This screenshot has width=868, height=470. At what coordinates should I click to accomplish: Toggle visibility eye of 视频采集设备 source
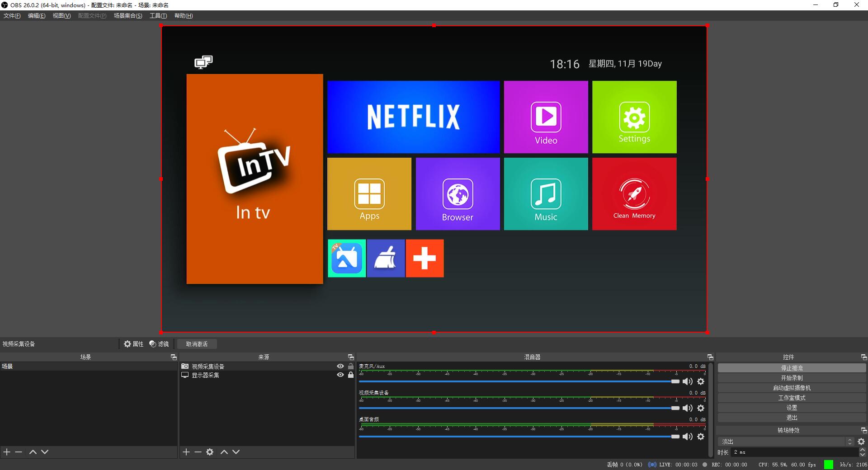coord(340,367)
